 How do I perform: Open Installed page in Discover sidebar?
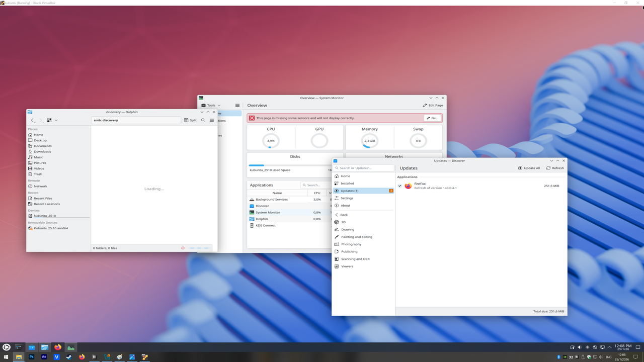363,184
